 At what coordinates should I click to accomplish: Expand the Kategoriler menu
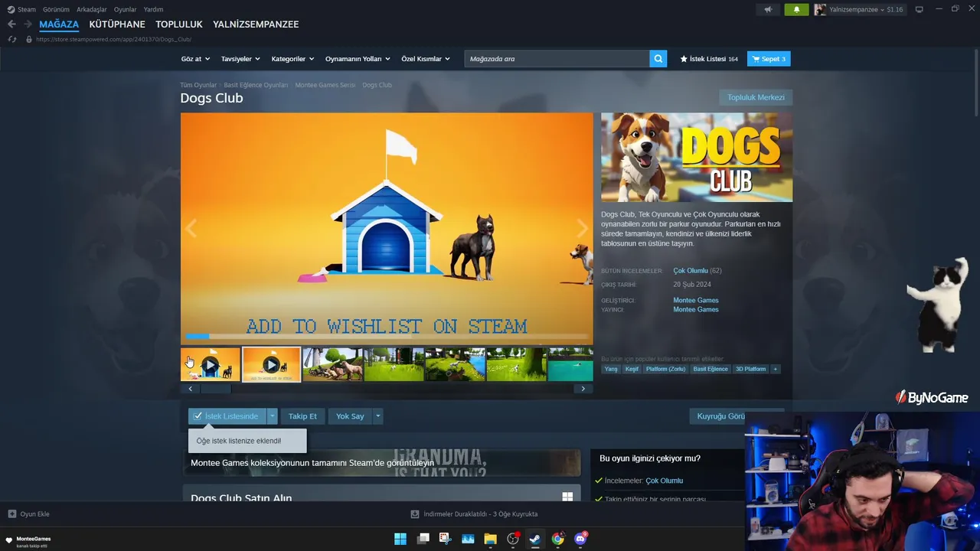click(292, 59)
